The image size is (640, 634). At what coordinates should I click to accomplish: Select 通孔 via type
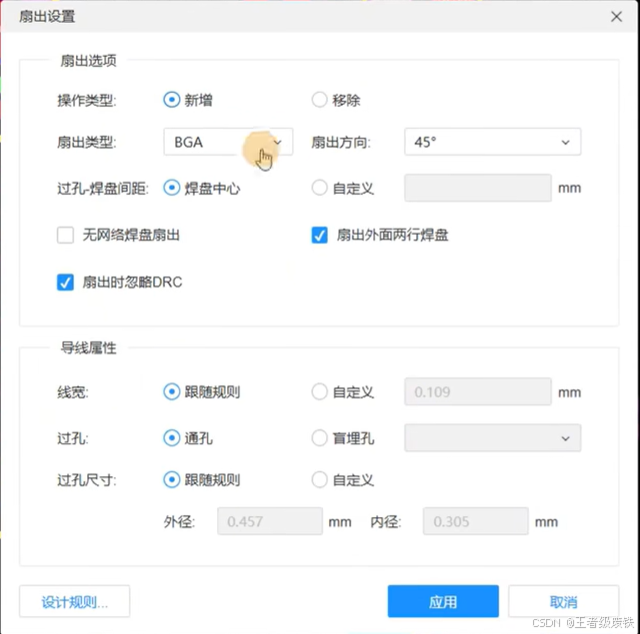click(x=171, y=438)
